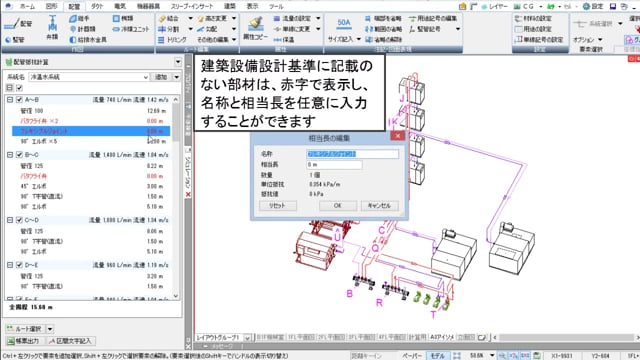Open the 電気 ribbon tab
This screenshot has width=640, height=360.
(x=120, y=6)
